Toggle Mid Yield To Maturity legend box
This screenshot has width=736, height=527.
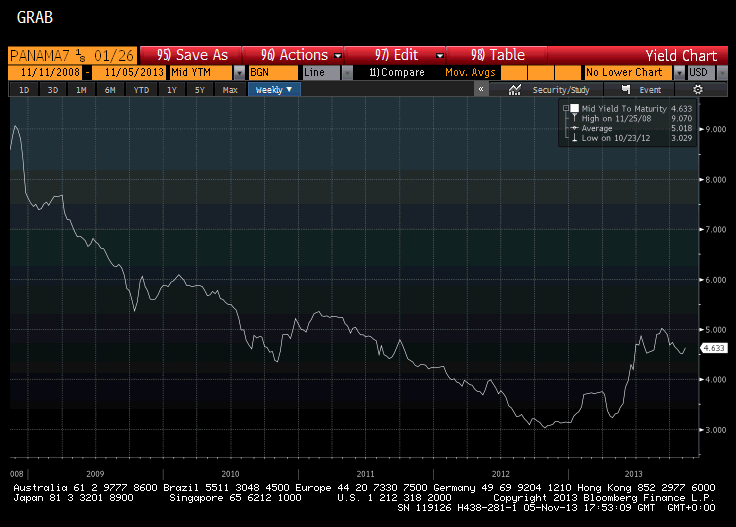pyautogui.click(x=575, y=108)
